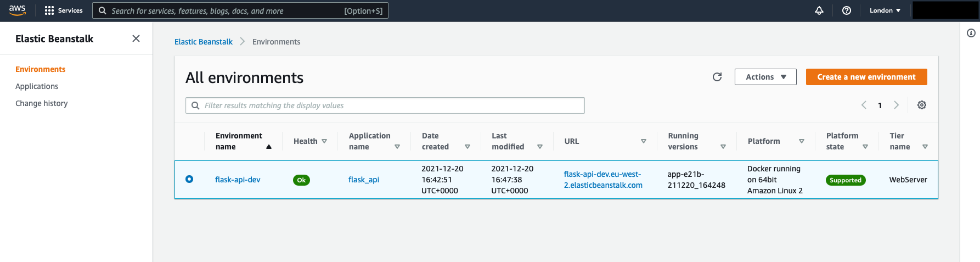Go to previous page of environments

pos(864,105)
